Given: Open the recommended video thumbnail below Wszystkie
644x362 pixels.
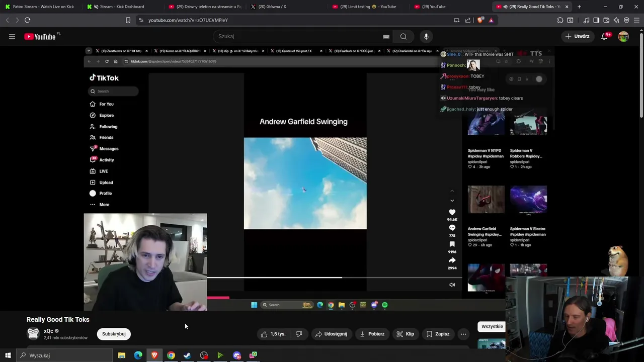Looking at the screenshot, I should (492, 344).
